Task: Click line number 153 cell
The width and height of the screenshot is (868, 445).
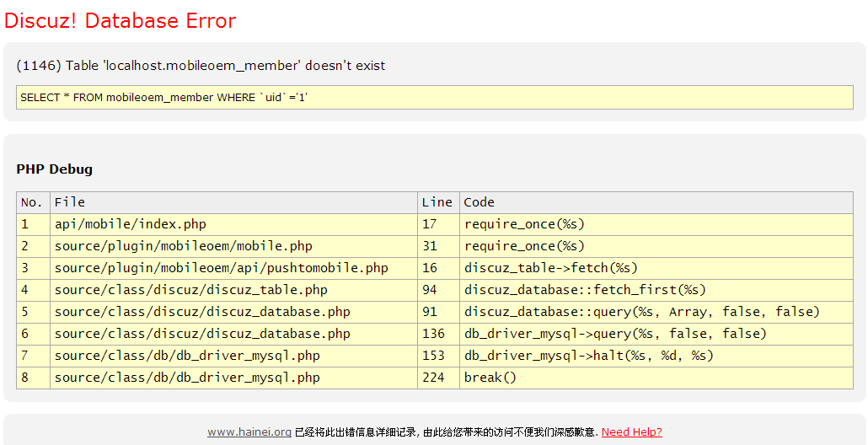Action: (438, 356)
